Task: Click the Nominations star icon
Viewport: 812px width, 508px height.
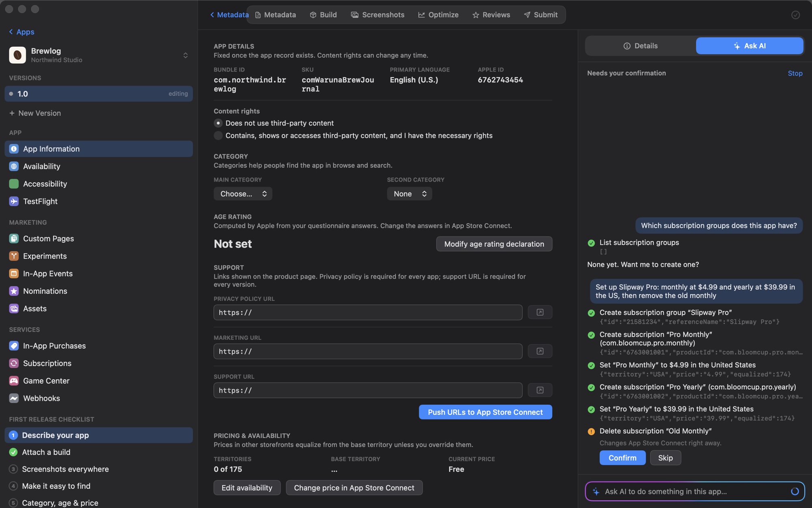Action: pos(14,291)
